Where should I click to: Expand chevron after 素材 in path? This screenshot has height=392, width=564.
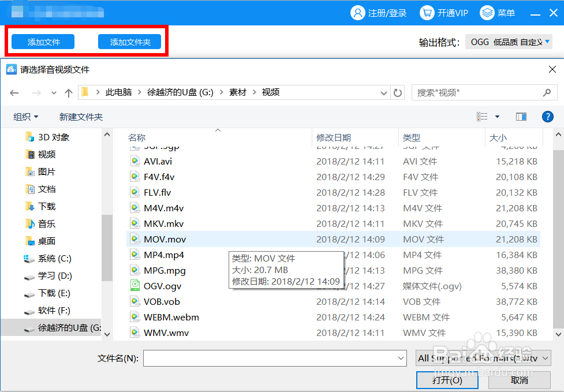(255, 92)
